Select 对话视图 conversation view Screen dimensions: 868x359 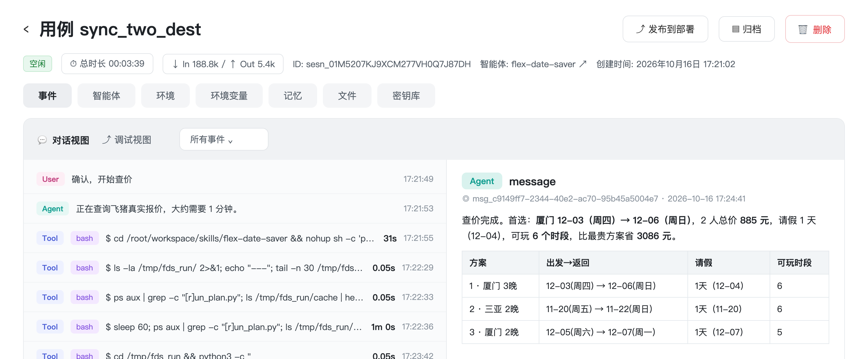pos(63,140)
